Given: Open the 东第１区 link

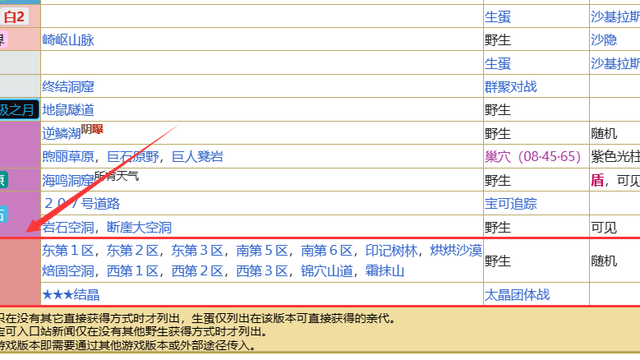Looking at the screenshot, I should [x=68, y=251].
